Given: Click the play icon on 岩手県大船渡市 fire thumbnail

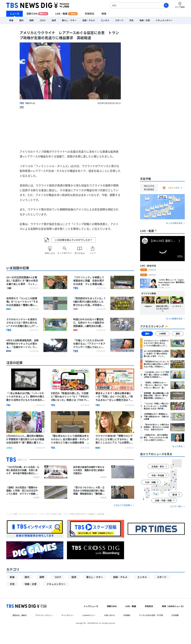Looking at the screenshot, I should tap(113, 466).
